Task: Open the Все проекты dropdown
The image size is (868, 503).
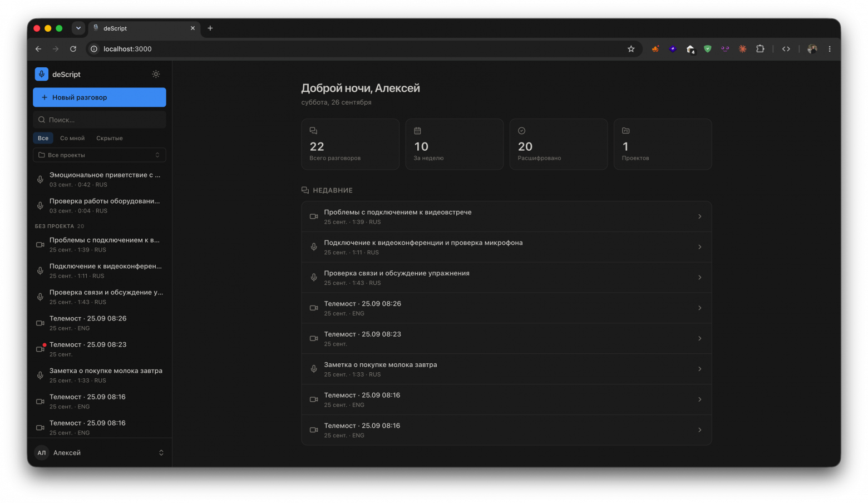Action: pos(100,155)
